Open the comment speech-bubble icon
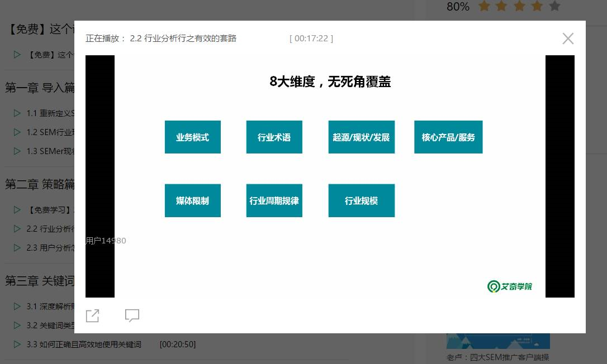607x364 pixels. point(132,315)
